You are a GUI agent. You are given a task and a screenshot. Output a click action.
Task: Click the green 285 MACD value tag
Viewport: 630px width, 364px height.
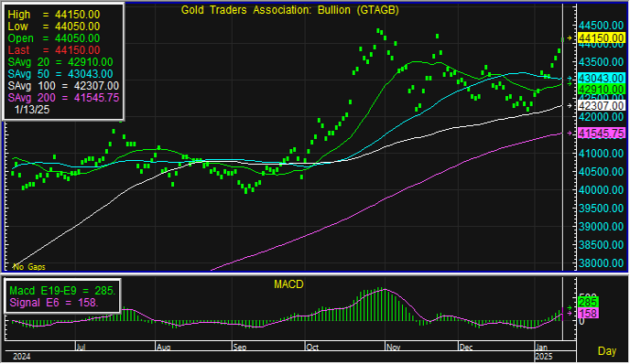click(x=588, y=302)
